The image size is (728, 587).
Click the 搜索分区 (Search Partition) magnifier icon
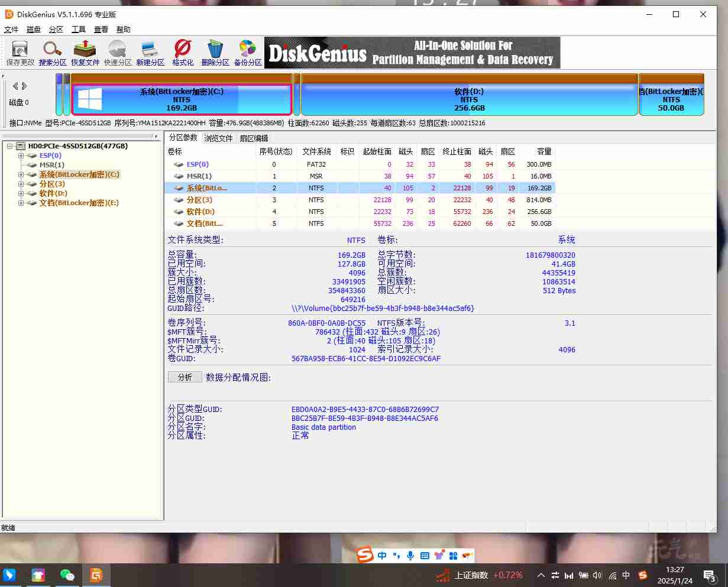[x=53, y=53]
